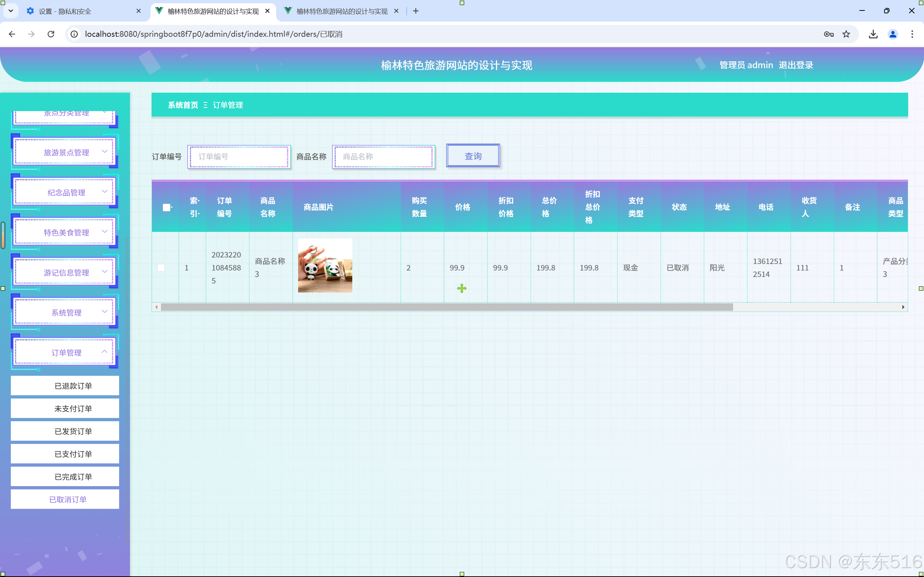
Task: Expand the 旅游景点管理 menu
Action: 66,152
